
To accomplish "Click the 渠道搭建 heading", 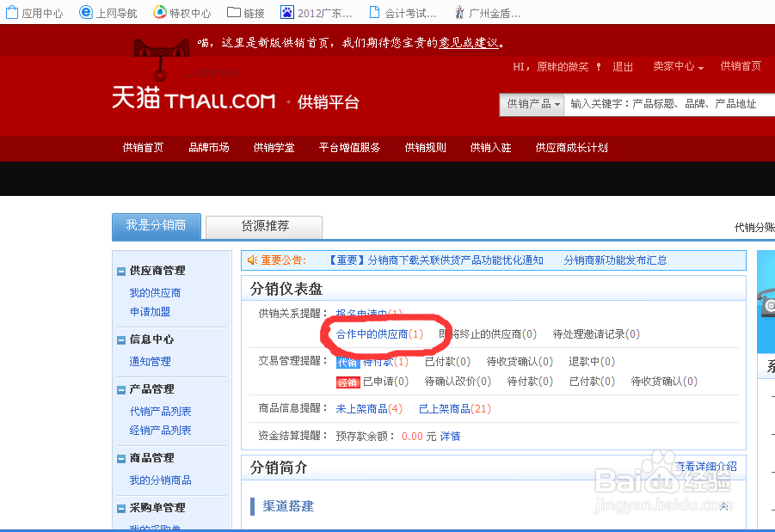I will [288, 506].
